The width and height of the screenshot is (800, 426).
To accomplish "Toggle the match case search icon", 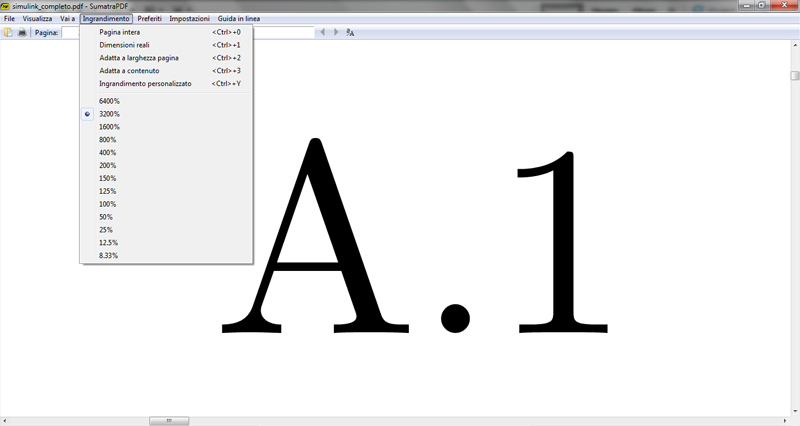I will pos(350,32).
